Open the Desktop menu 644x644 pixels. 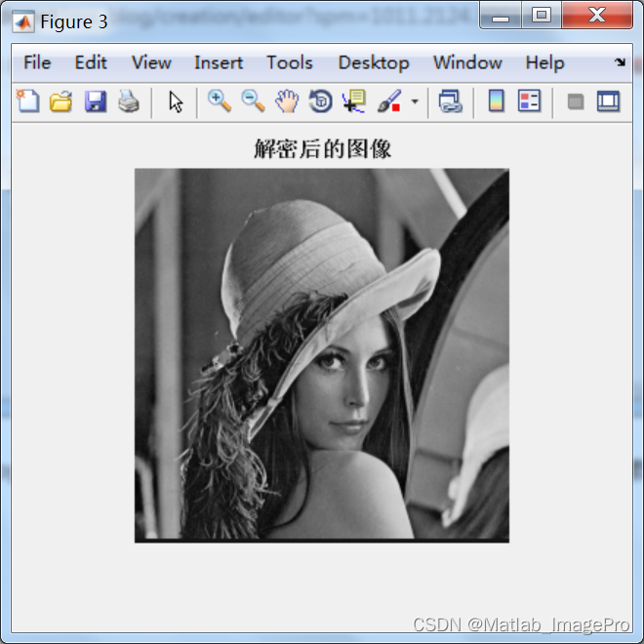coord(374,63)
